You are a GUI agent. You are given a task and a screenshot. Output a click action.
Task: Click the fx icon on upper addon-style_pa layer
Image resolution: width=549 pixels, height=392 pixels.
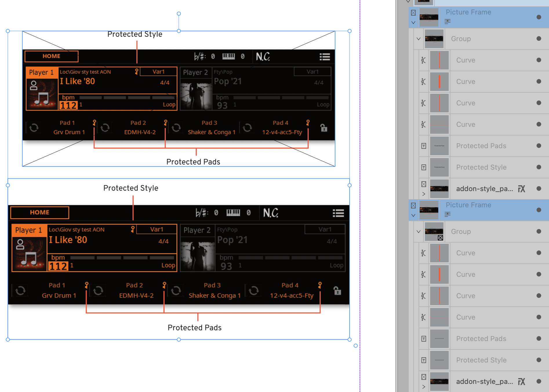pyautogui.click(x=521, y=189)
